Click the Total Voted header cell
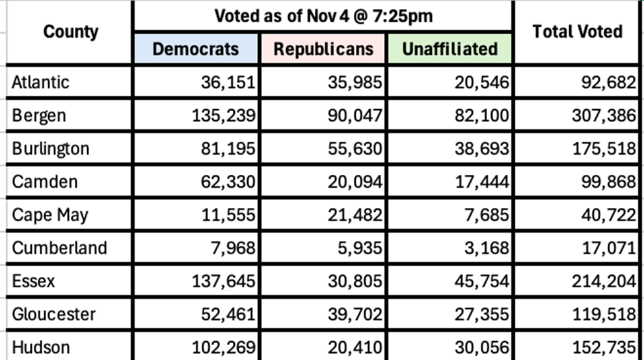This screenshot has height=360, width=644. (577, 32)
